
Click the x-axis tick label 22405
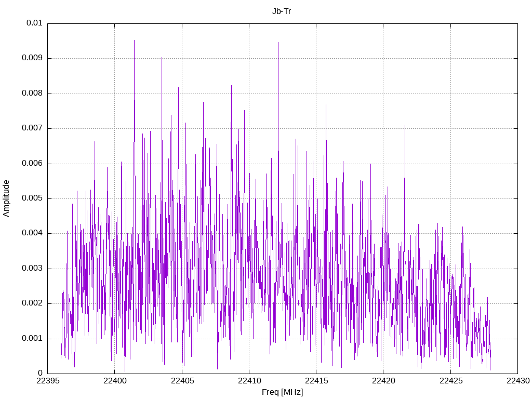(182, 381)
